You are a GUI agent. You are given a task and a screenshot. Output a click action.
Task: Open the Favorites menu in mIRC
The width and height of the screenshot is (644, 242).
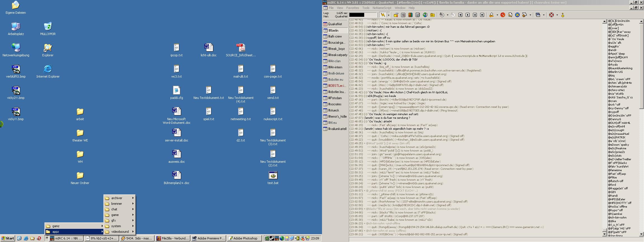pos(352,8)
